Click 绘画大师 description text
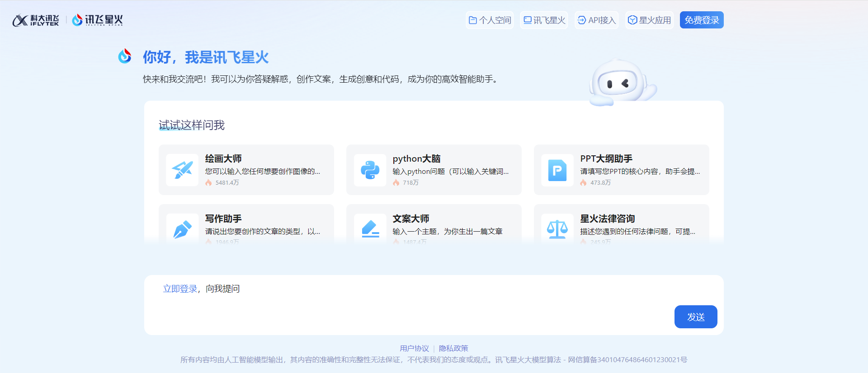 (x=263, y=171)
